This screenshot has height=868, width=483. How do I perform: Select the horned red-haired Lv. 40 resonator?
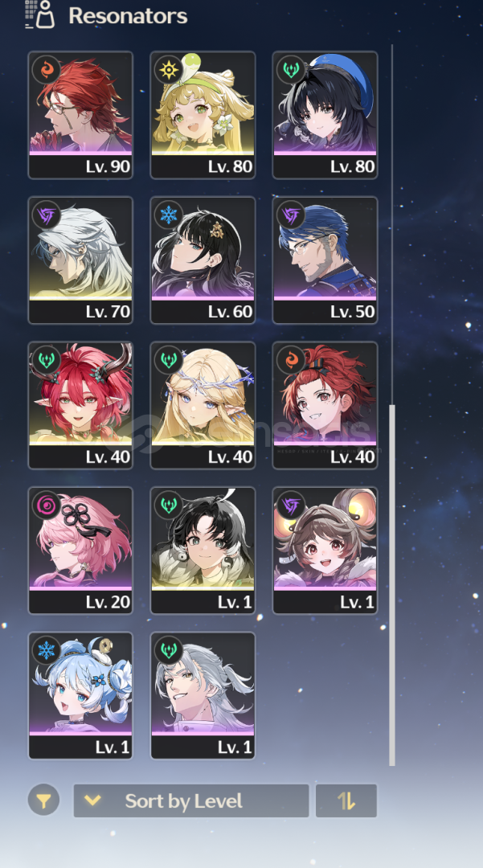pos(81,405)
